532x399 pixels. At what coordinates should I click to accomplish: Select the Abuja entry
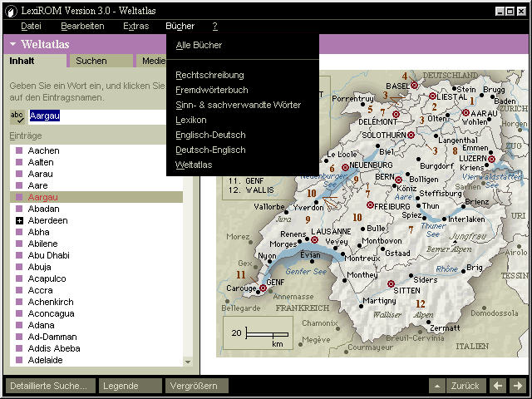(x=39, y=267)
